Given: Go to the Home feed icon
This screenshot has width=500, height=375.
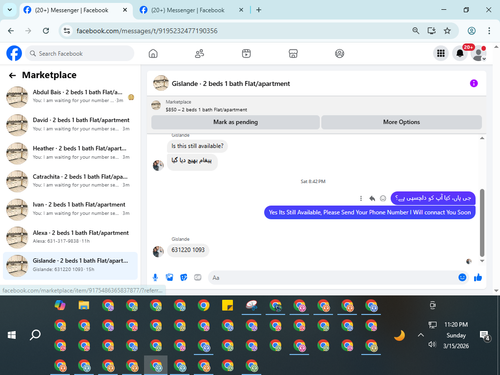Looking at the screenshot, I should click(153, 53).
